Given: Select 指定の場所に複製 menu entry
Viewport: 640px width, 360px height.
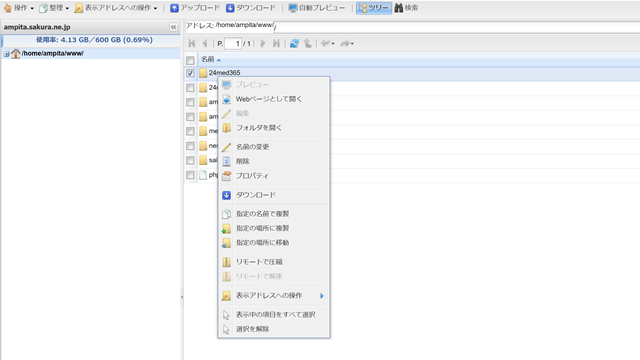Looking at the screenshot, I should point(274,228).
